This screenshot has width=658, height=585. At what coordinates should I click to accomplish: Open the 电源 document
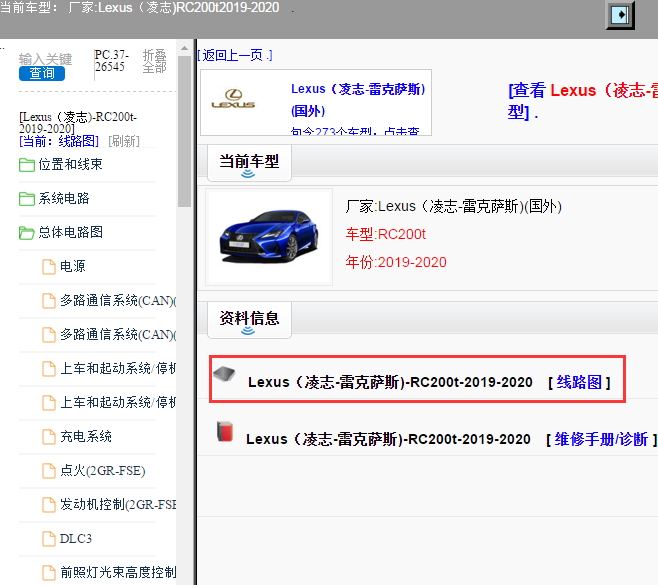(73, 266)
